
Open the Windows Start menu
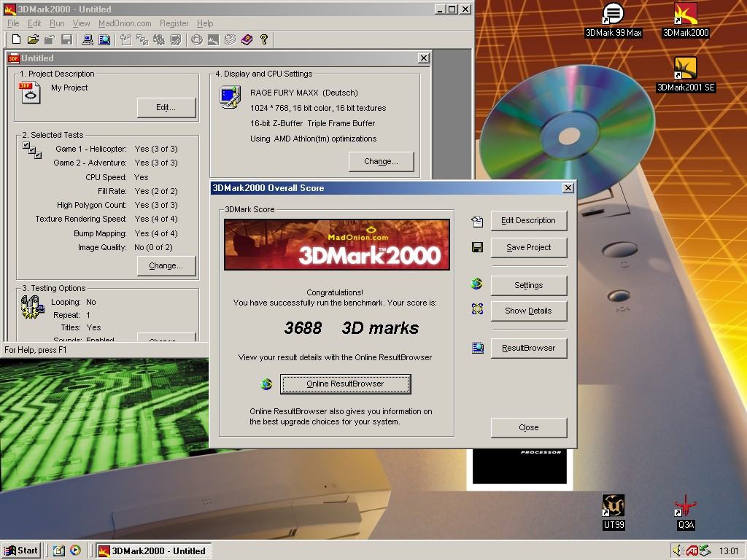click(21, 551)
